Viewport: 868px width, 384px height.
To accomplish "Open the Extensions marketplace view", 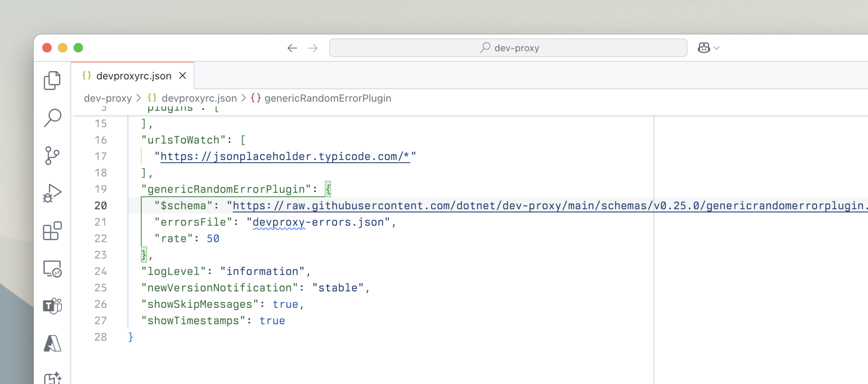I will click(x=53, y=231).
